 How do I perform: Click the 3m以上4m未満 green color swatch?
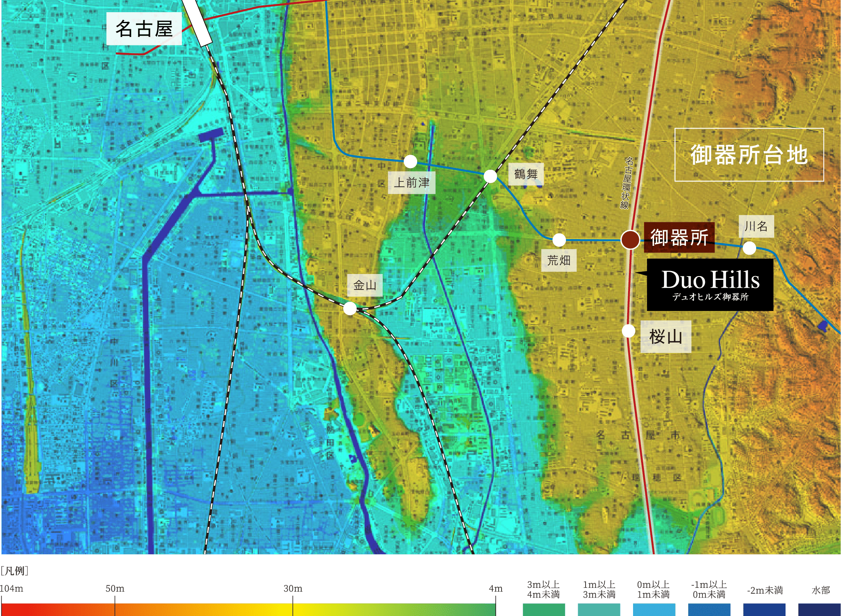544,610
